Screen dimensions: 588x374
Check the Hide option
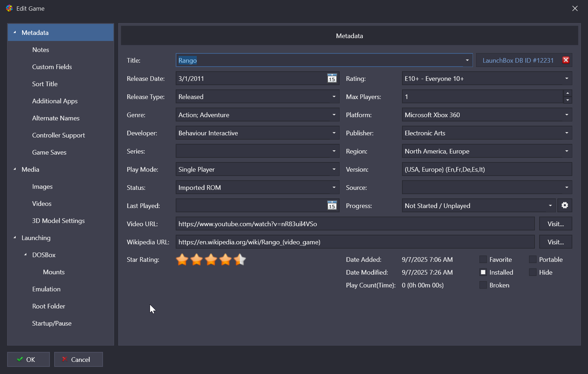(x=533, y=272)
